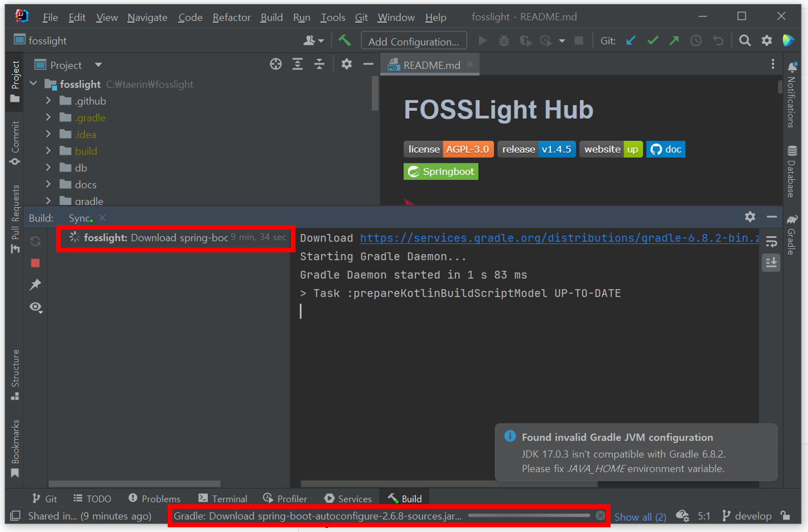Open the Tools menu

[x=333, y=17]
